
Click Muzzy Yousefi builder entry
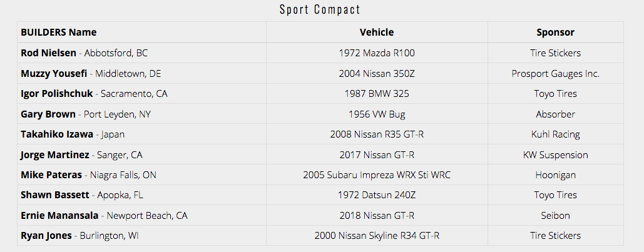coord(54,74)
